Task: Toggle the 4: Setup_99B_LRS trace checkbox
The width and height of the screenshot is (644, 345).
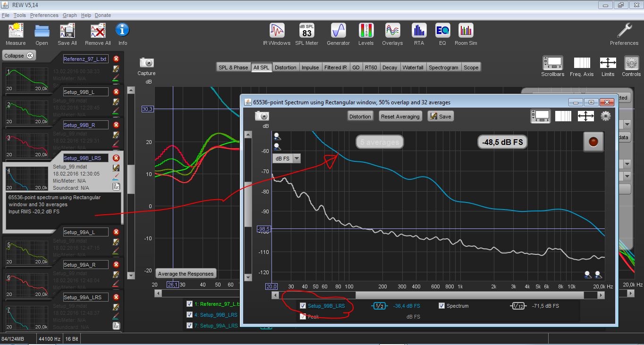Action: 189,315
